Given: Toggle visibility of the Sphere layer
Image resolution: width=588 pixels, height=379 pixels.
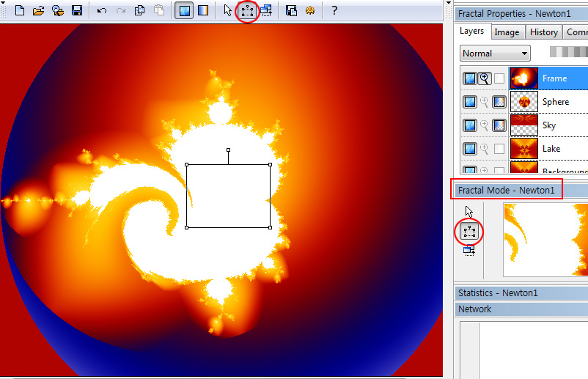Looking at the screenshot, I should click(x=470, y=102).
